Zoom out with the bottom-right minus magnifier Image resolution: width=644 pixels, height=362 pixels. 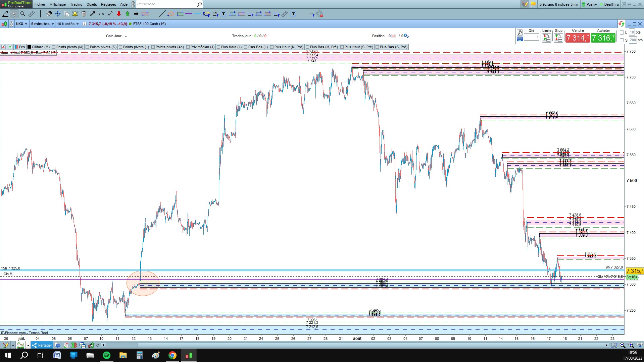coord(623,345)
